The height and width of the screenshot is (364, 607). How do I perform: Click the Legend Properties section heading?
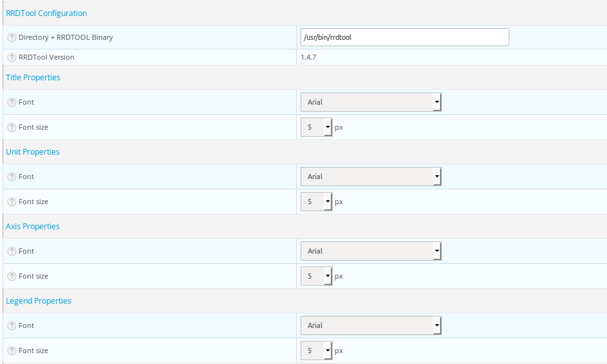click(39, 301)
